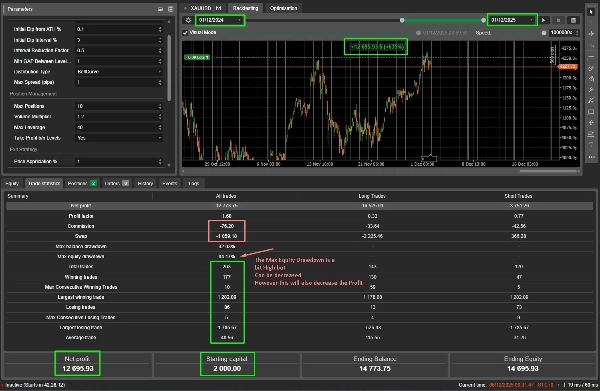Click stepper arrows for Speed value field
Viewport: 600px width, 391px height.
click(577, 33)
